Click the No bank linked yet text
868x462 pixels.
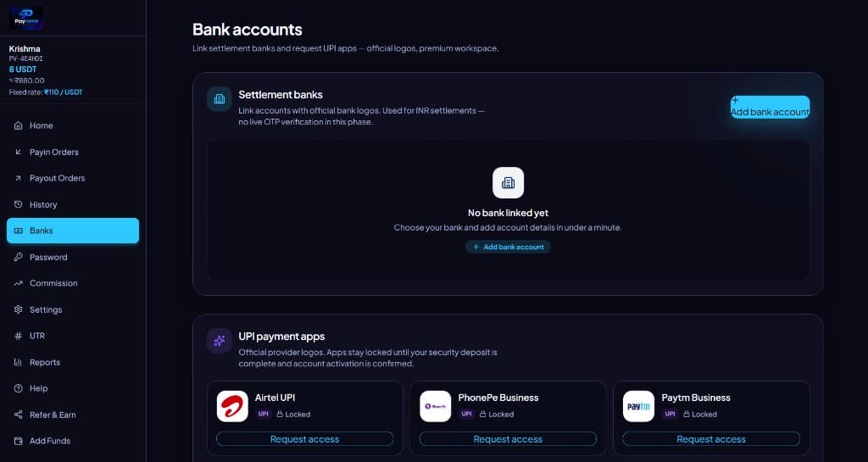509,213
